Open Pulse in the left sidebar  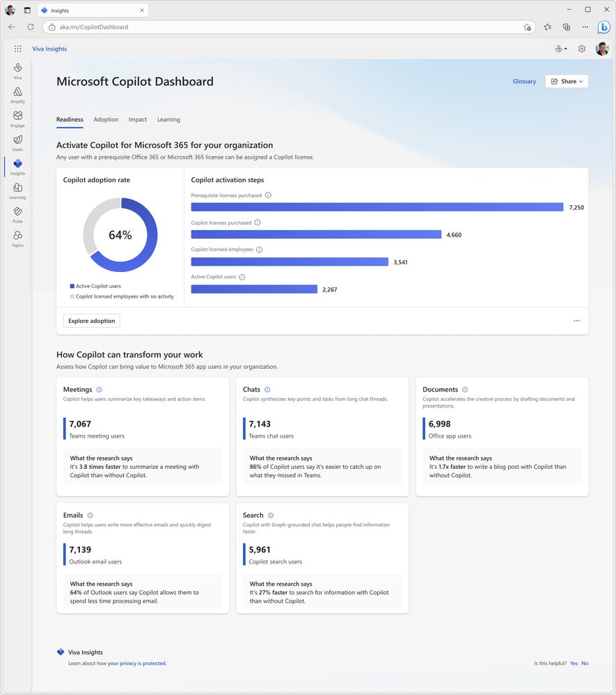17,214
